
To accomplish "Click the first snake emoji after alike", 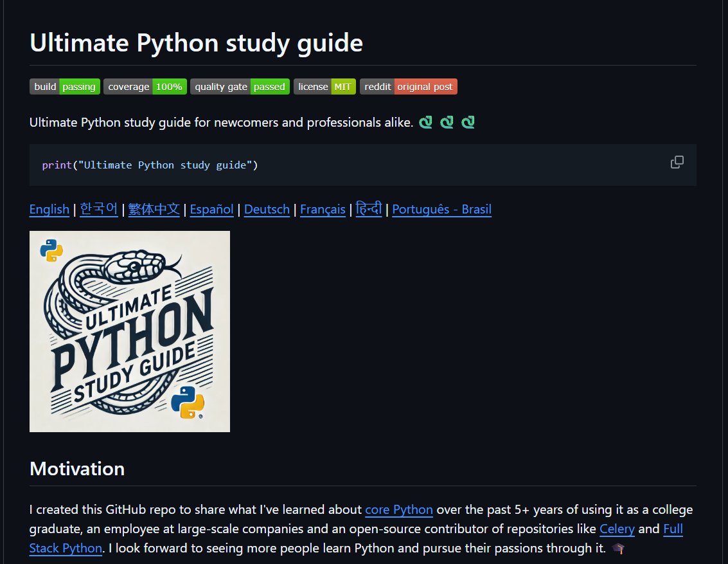I will [x=425, y=122].
